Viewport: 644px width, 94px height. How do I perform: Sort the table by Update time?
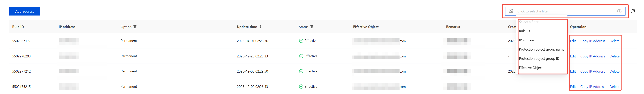pos(260,27)
